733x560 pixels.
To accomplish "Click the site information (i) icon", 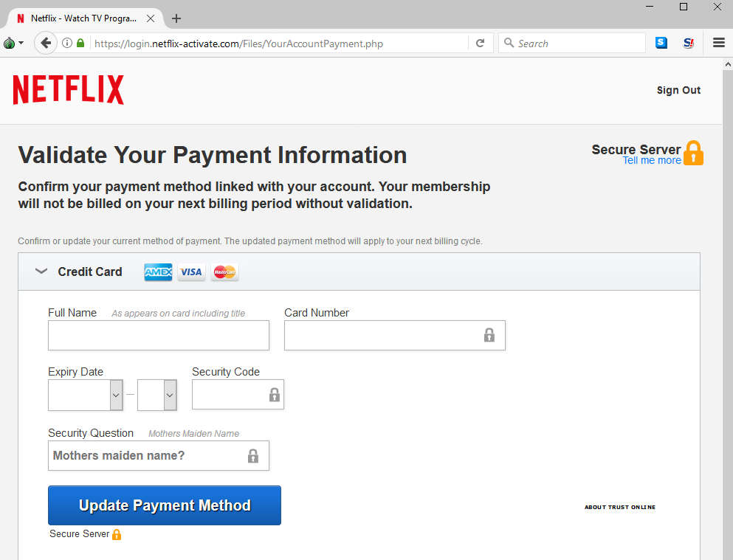I will pyautogui.click(x=67, y=43).
